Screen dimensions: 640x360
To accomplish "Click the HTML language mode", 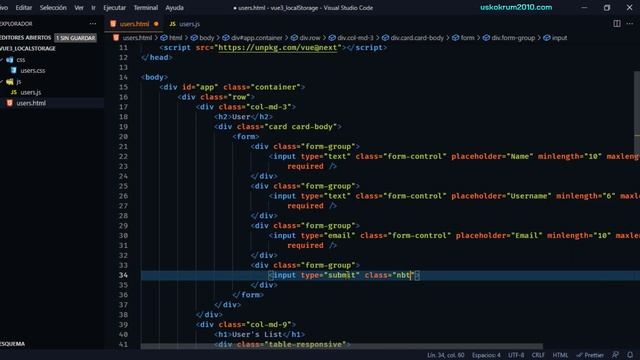I will pos(560,355).
